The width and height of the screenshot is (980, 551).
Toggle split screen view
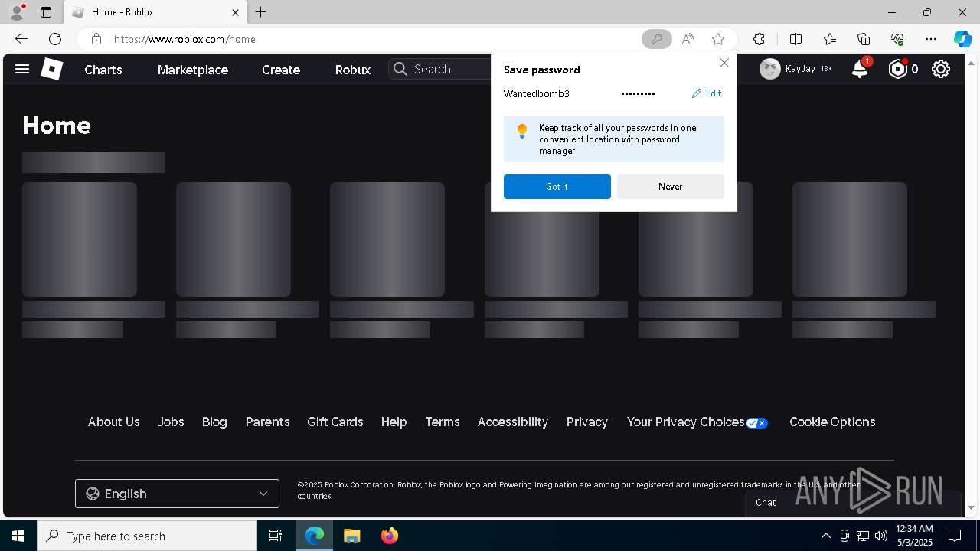[795, 39]
